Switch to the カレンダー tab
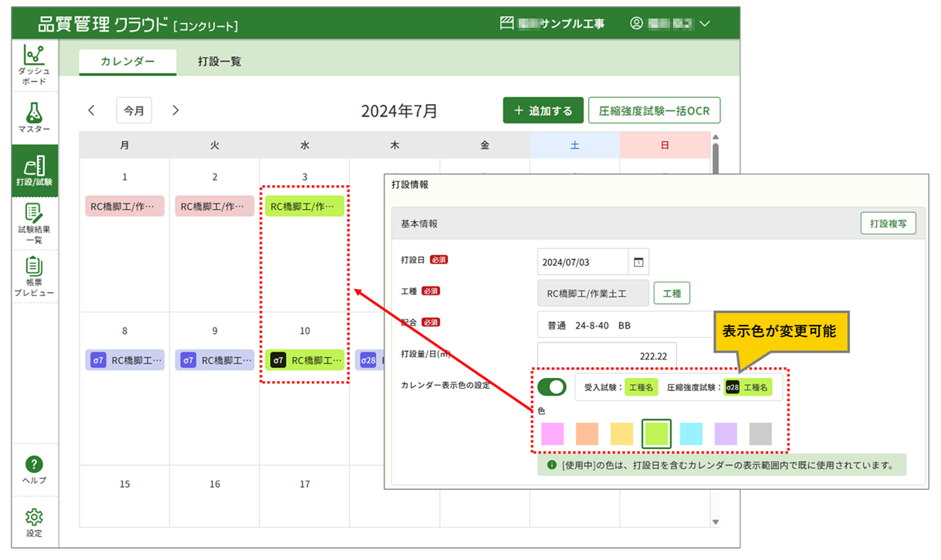The image size is (941, 560). tap(127, 62)
